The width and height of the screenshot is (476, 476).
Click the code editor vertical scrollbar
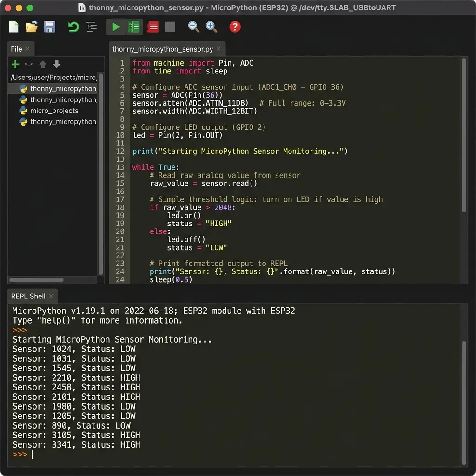[463, 135]
